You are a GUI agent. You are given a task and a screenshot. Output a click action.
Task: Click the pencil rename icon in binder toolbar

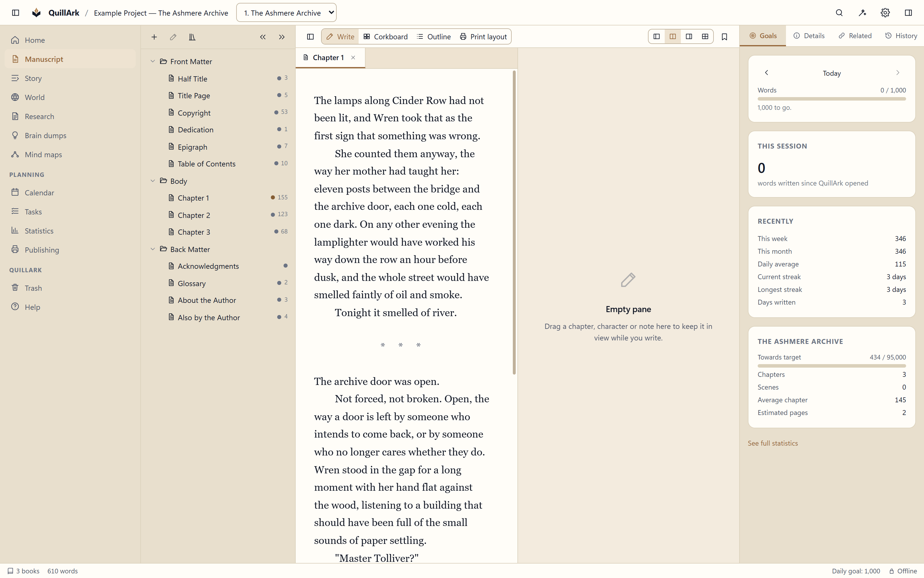pyautogui.click(x=173, y=37)
